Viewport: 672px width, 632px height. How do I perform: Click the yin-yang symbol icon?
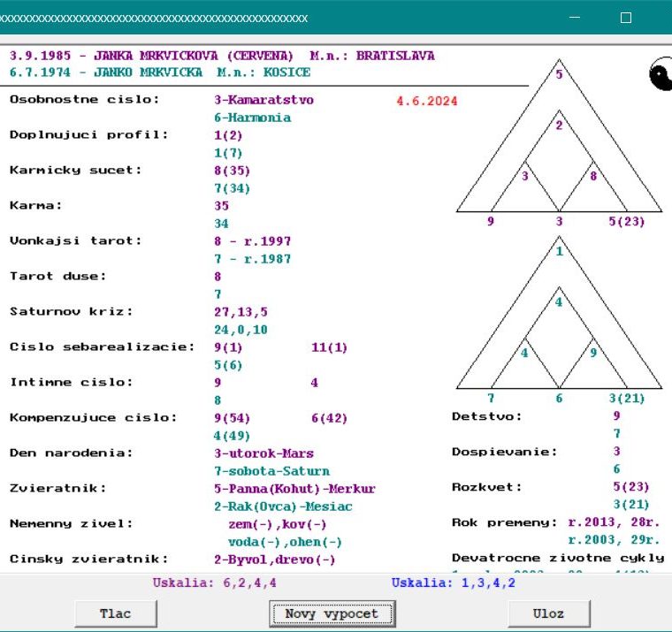point(661,74)
